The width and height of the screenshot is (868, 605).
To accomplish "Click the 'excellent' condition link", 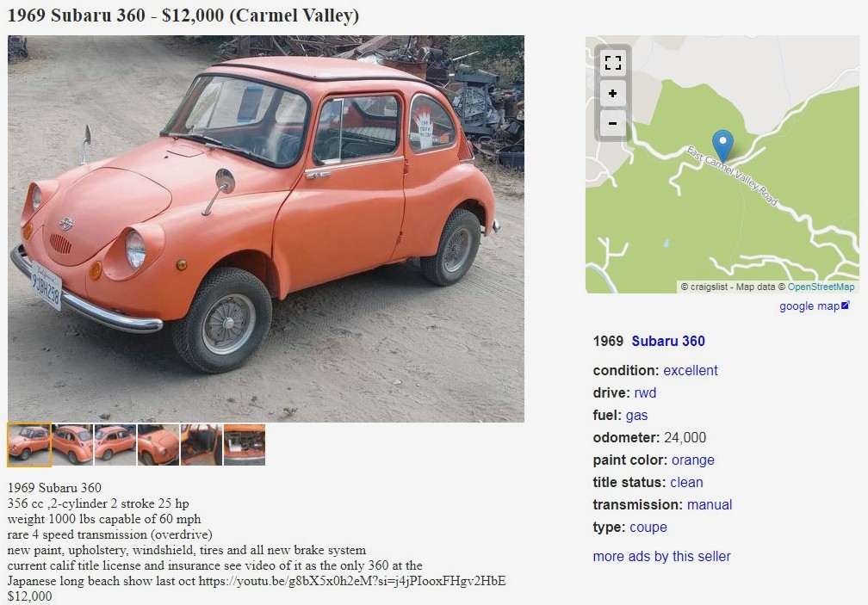I will click(691, 370).
